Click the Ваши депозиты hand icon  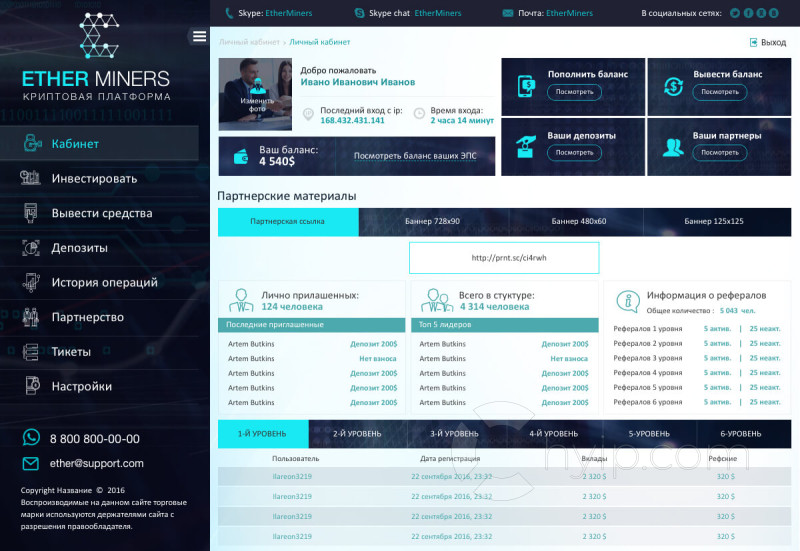click(x=526, y=146)
